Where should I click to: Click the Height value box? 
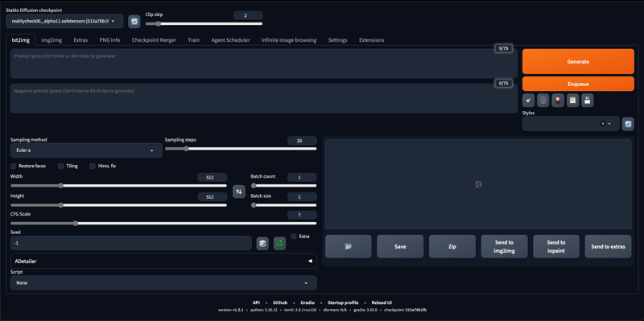click(213, 197)
